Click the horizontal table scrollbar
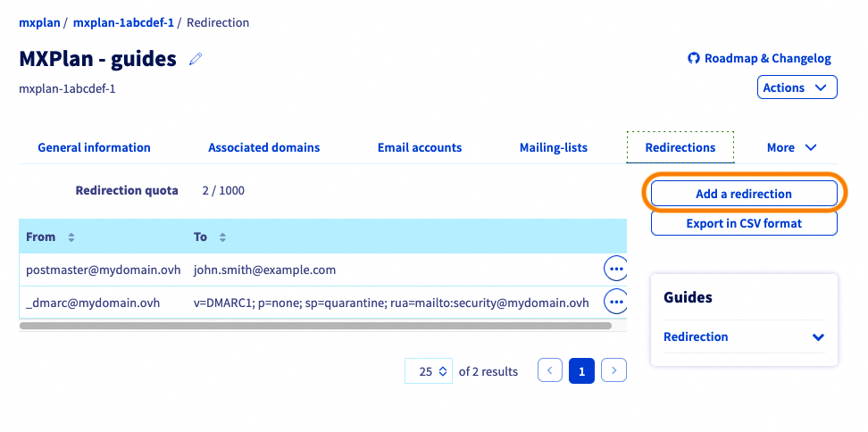Viewport: 868px width, 432px height. (314, 326)
